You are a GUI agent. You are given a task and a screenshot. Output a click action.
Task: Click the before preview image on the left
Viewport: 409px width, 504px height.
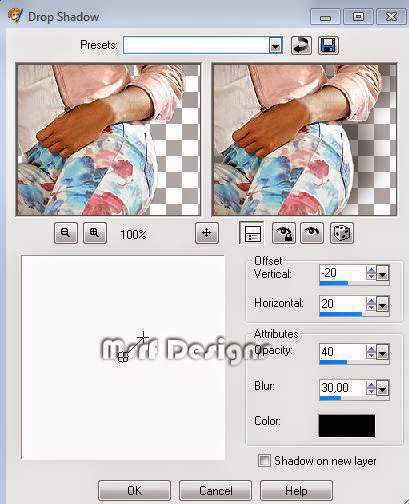(x=108, y=139)
